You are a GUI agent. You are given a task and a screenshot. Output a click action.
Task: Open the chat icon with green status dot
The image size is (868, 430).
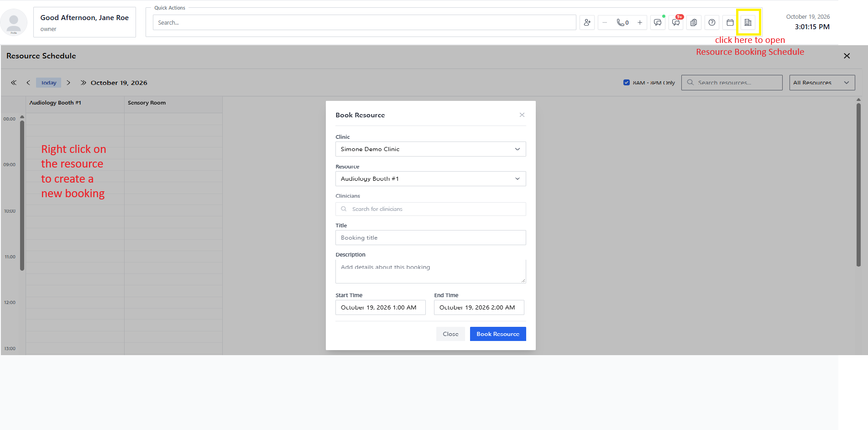pos(658,22)
